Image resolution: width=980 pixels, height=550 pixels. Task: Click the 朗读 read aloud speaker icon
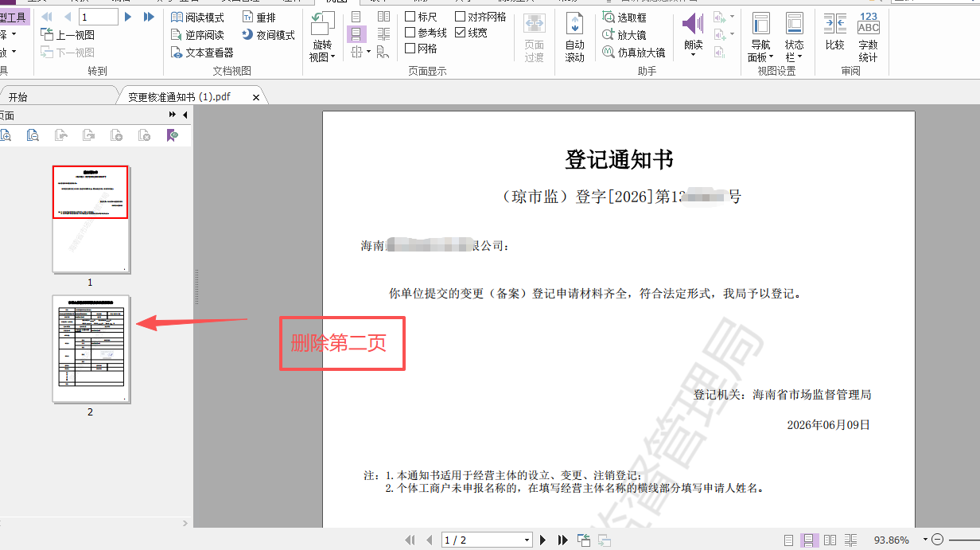(x=693, y=24)
